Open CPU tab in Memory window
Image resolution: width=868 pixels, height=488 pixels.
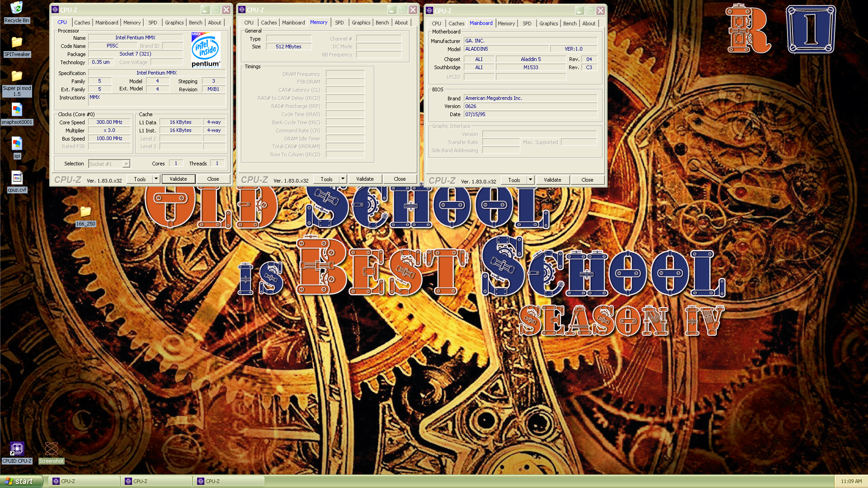click(x=249, y=23)
